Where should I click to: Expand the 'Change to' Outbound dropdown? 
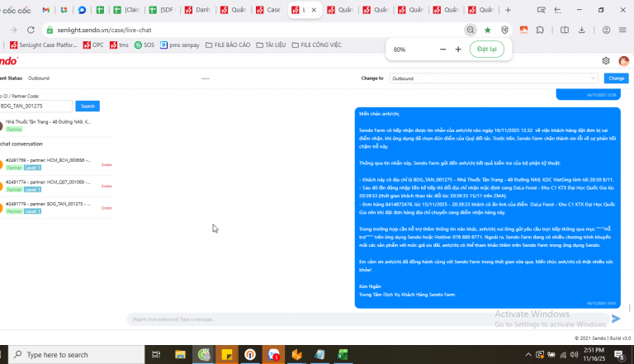point(494,78)
